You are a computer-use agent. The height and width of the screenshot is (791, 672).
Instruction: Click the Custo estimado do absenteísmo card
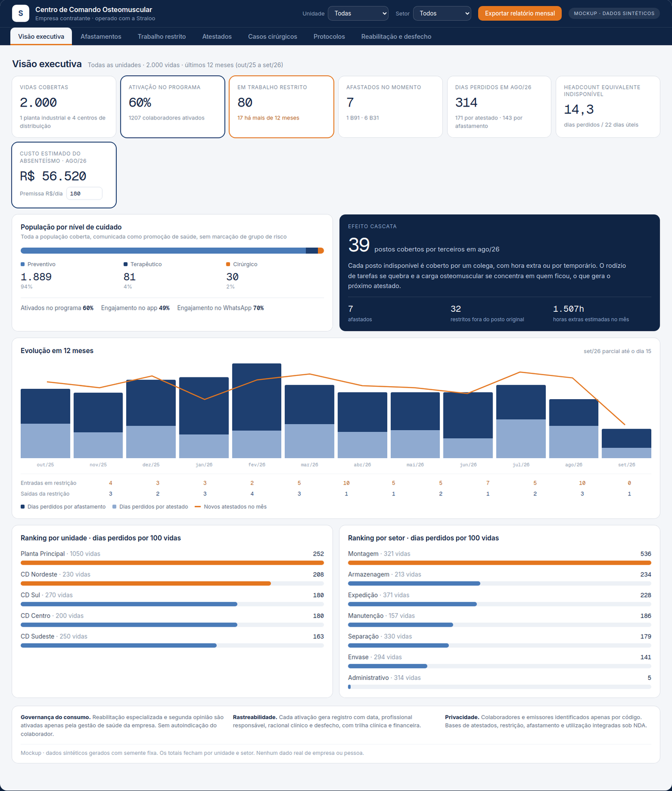click(64, 175)
